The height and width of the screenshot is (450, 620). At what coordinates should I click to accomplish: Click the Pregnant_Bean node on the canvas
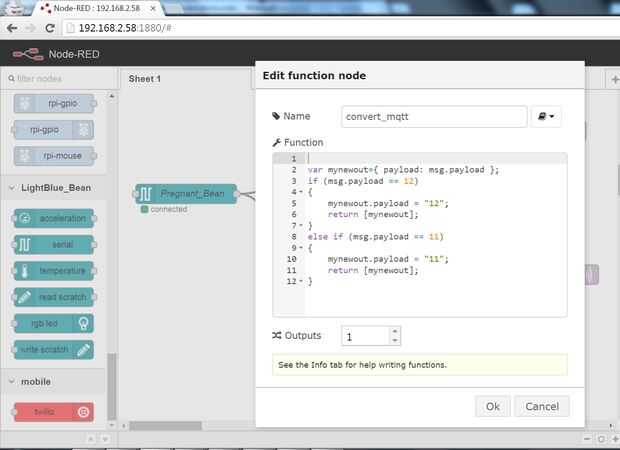[x=186, y=194]
